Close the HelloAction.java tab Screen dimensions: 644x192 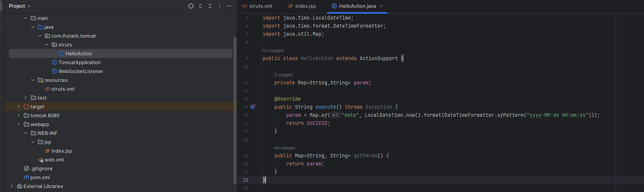(381, 6)
